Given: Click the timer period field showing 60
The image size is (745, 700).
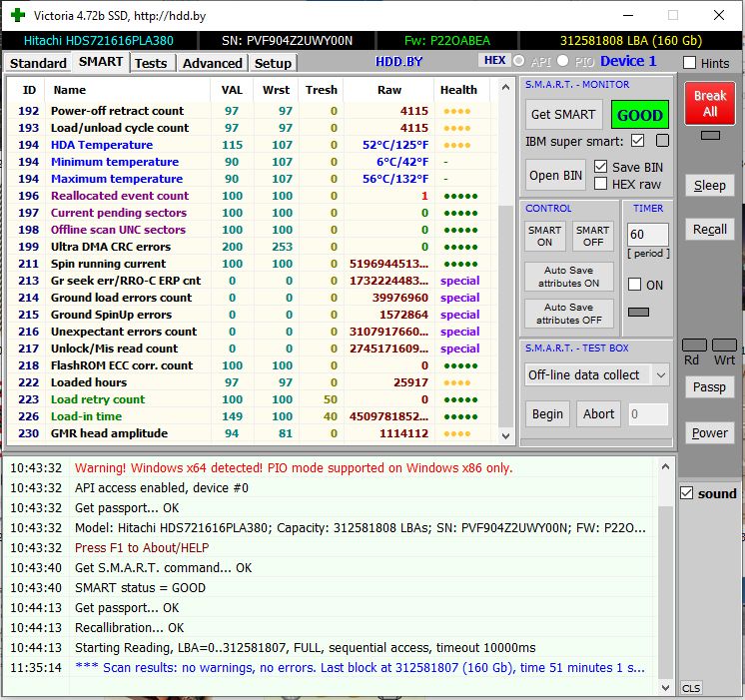Looking at the screenshot, I should [x=647, y=235].
